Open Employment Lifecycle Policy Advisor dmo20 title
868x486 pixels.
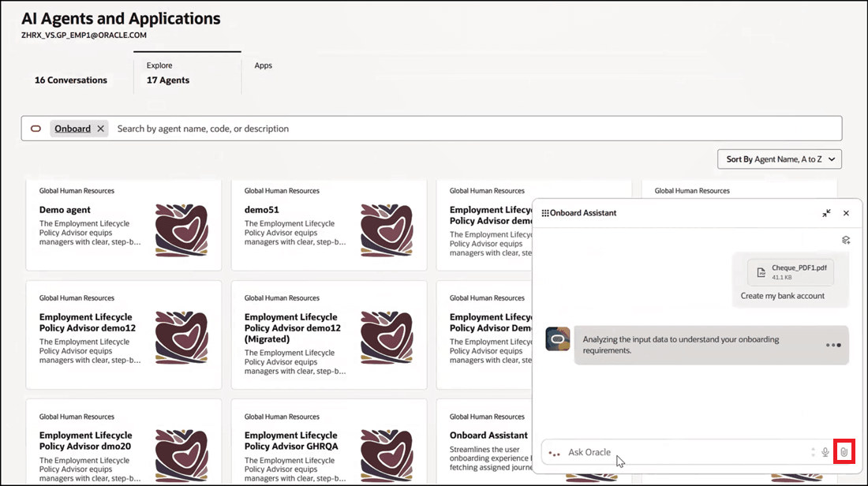click(x=86, y=441)
